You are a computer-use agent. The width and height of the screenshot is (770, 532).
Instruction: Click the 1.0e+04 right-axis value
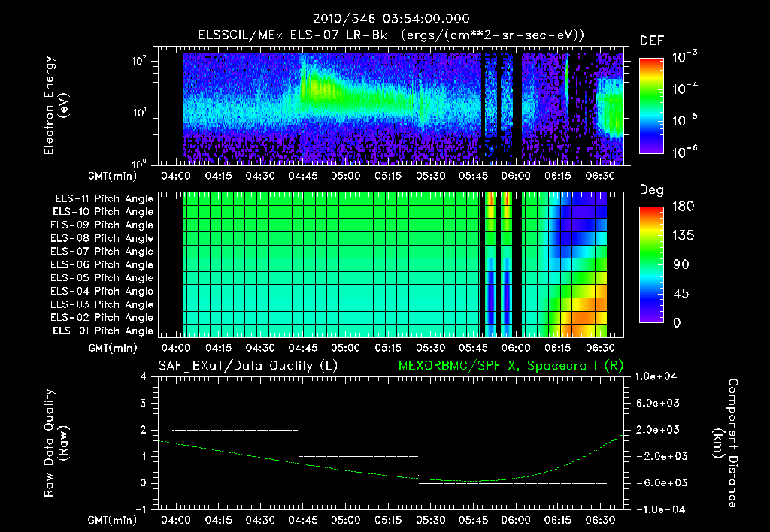point(656,377)
